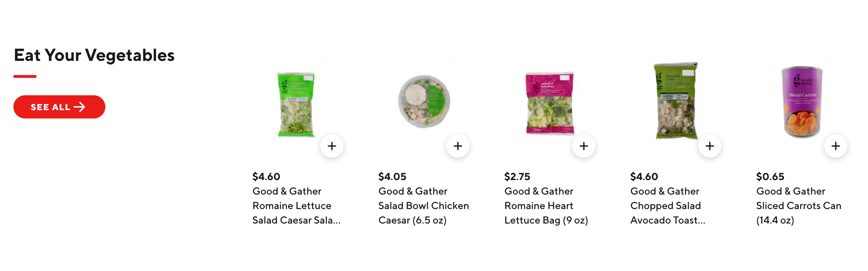Open the Sliced Carrots Can image
This screenshot has height=271, width=868.
[802, 102]
